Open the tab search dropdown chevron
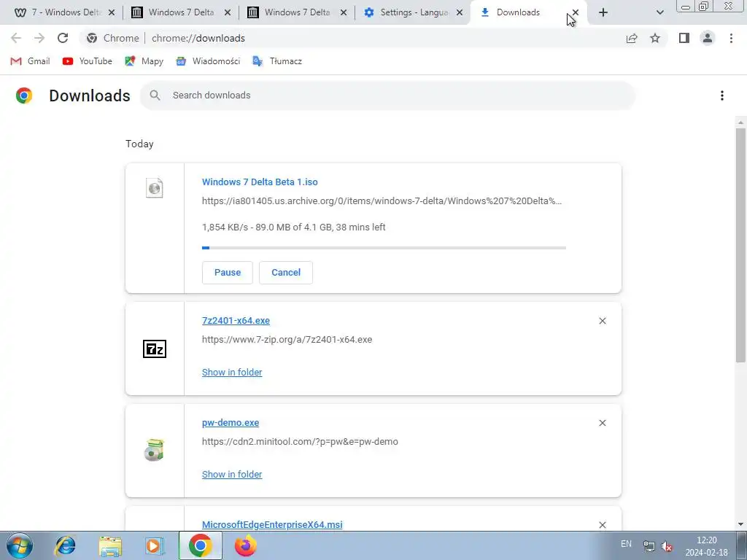747x560 pixels. (x=659, y=12)
